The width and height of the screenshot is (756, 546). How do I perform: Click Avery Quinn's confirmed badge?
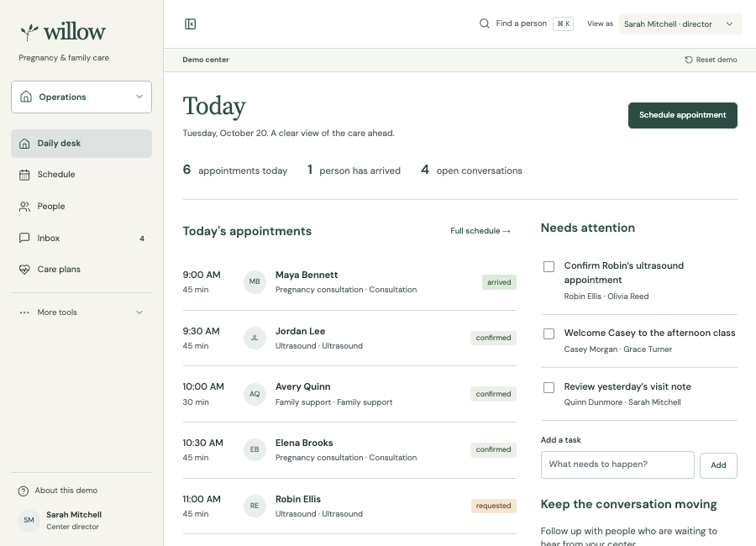point(493,394)
